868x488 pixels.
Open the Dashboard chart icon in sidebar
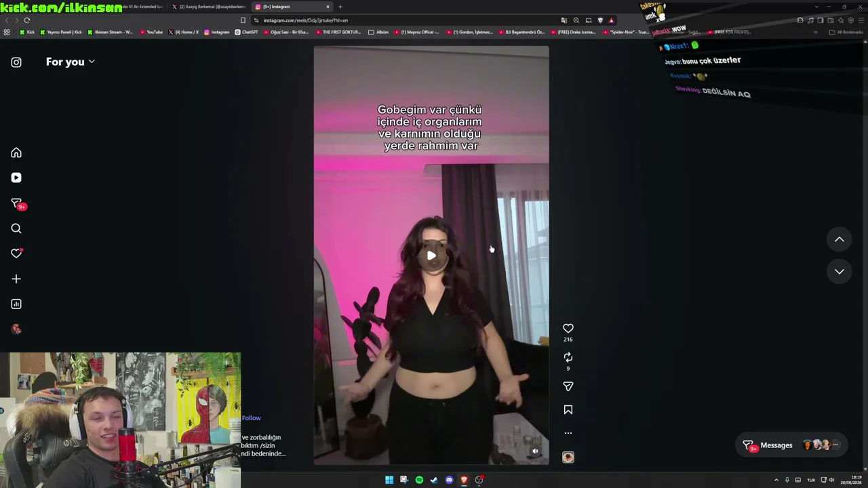tap(16, 304)
